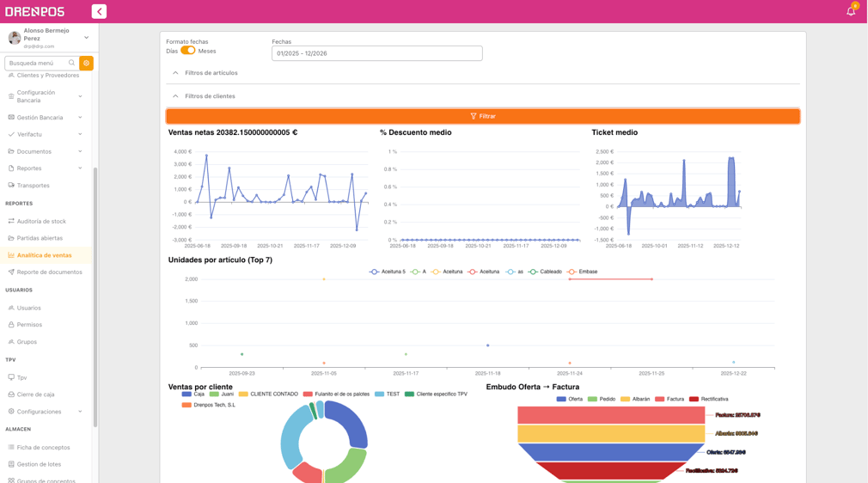
Task: Open Auditoría de stock report
Action: pyautogui.click(x=41, y=221)
